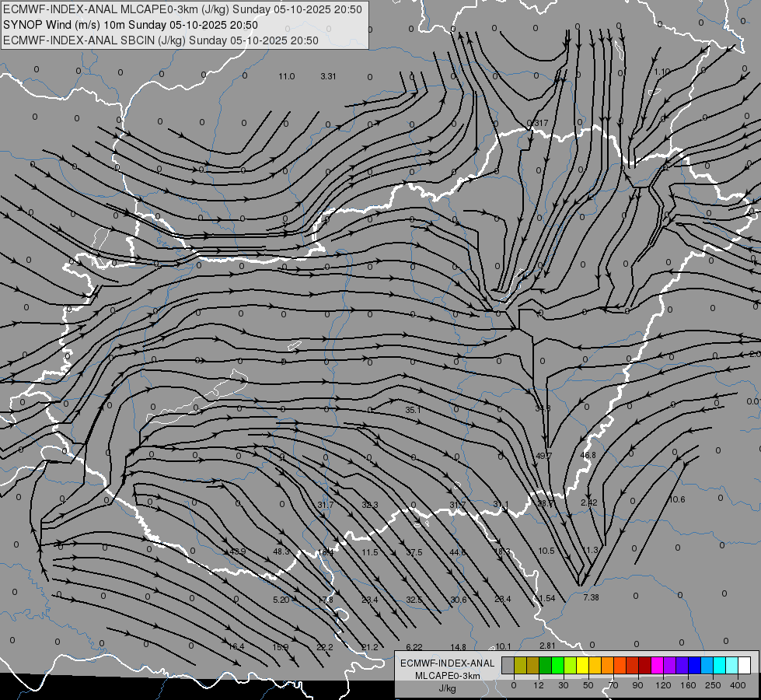Select the map value 44.6
This screenshot has height=700, width=761.
pyautogui.click(x=458, y=552)
